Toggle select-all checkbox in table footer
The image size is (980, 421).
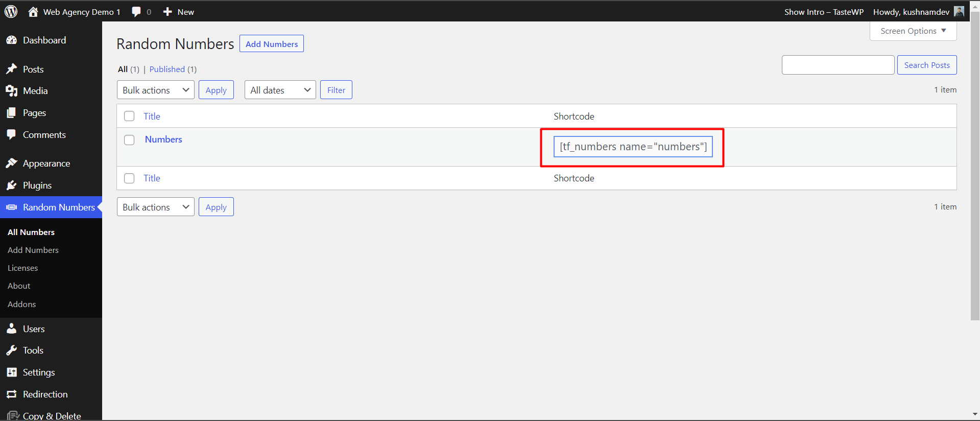[x=129, y=178]
